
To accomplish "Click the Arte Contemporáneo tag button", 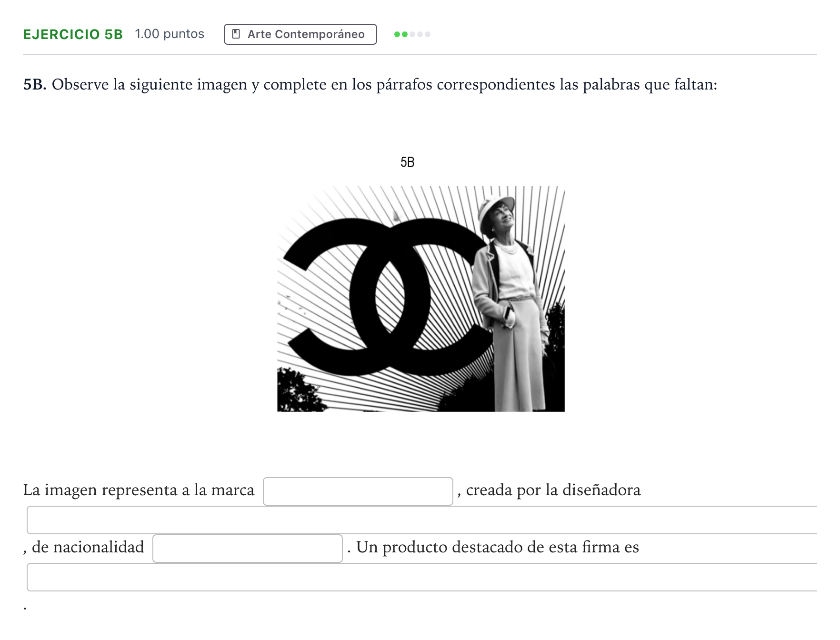I will pyautogui.click(x=300, y=34).
